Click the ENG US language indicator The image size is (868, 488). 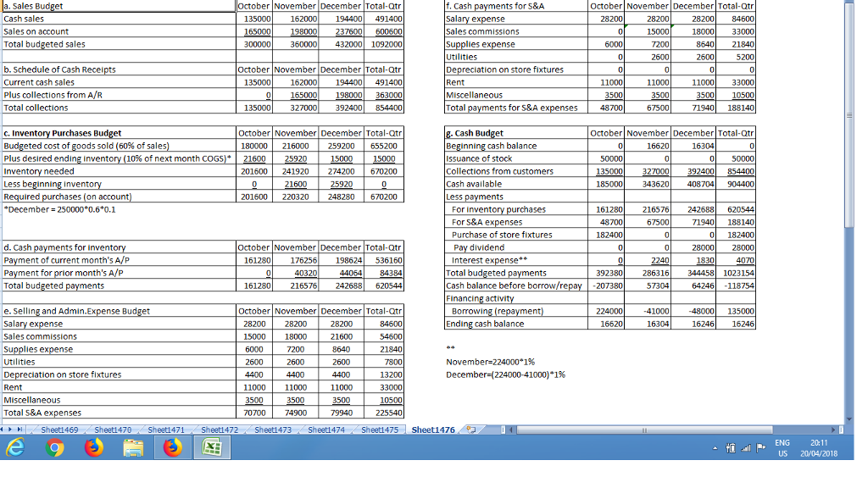tap(782, 447)
